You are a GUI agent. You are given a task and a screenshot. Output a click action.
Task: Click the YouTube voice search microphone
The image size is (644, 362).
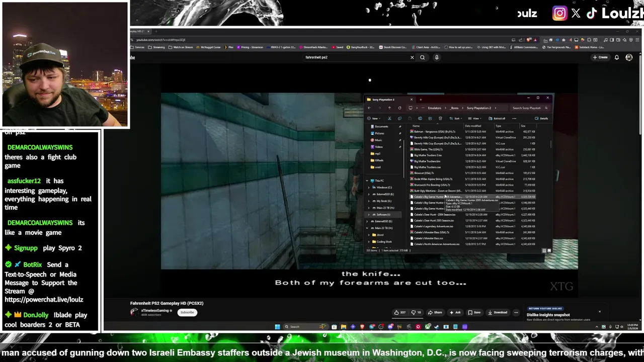pyautogui.click(x=437, y=57)
